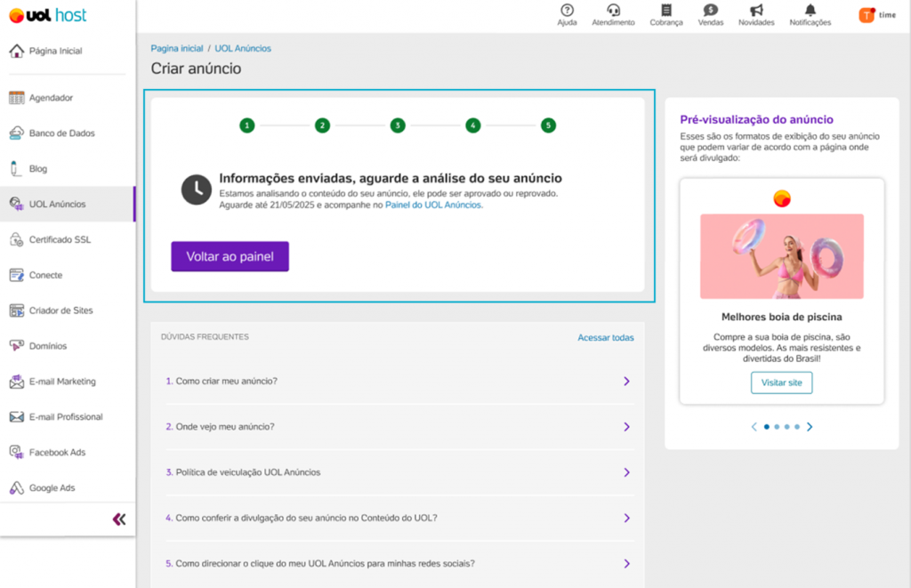Image resolution: width=911 pixels, height=588 pixels.
Task: Open Acessar todas FAQ link
Action: point(605,337)
